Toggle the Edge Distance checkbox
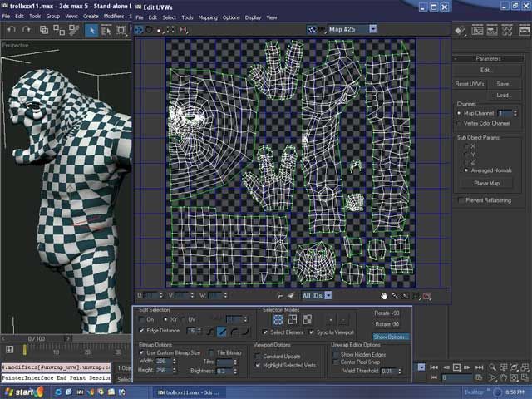Viewport: 532px width, 399px height. pos(143,331)
